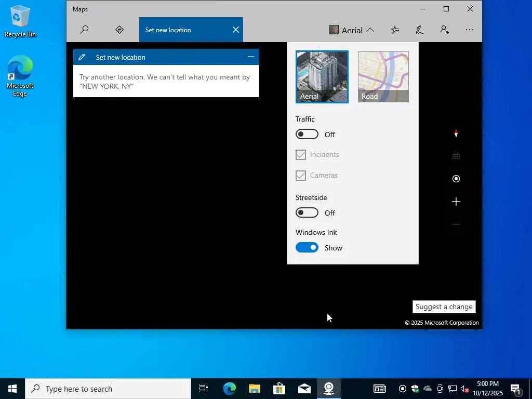
Task: Minimize the Set new location card
Action: tap(251, 57)
